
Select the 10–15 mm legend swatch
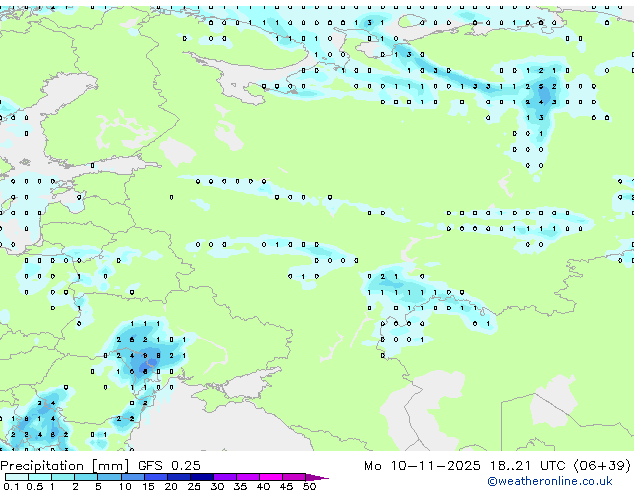coord(133,477)
